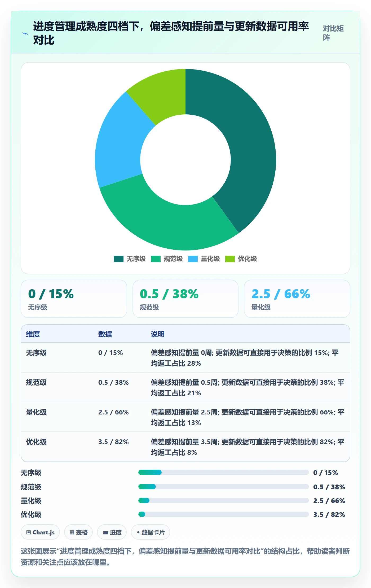Open the 0.5 / 38% 规范级 data card

(185, 299)
